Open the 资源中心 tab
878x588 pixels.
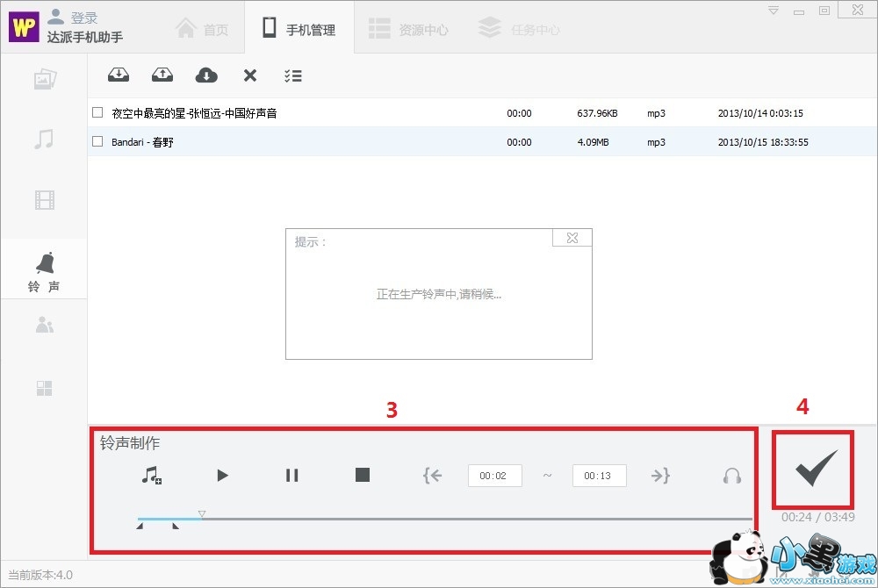408,29
